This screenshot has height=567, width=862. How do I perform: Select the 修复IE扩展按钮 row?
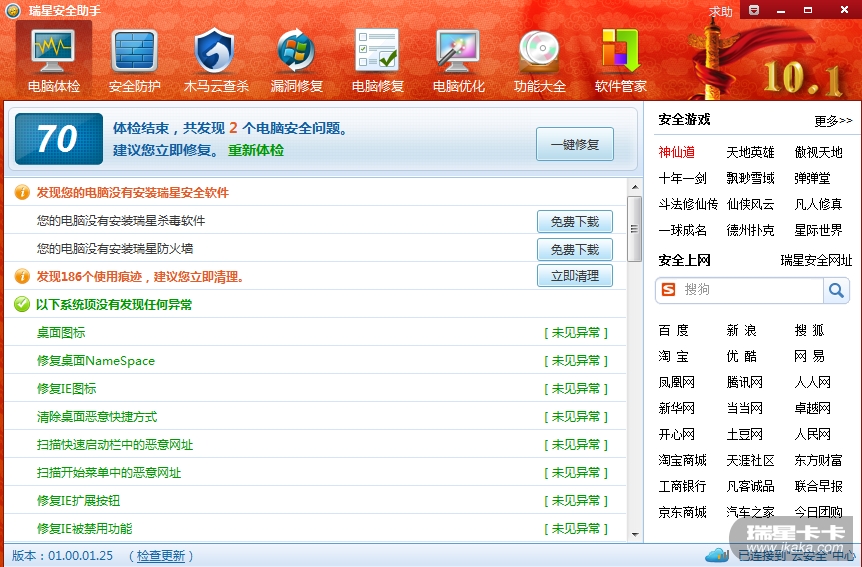coord(316,500)
